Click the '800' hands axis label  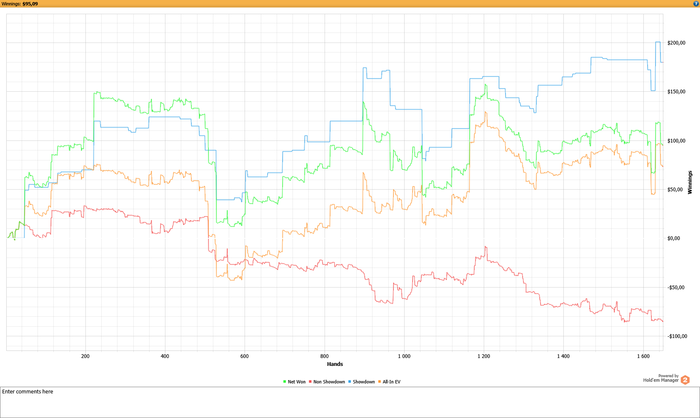coord(325,356)
